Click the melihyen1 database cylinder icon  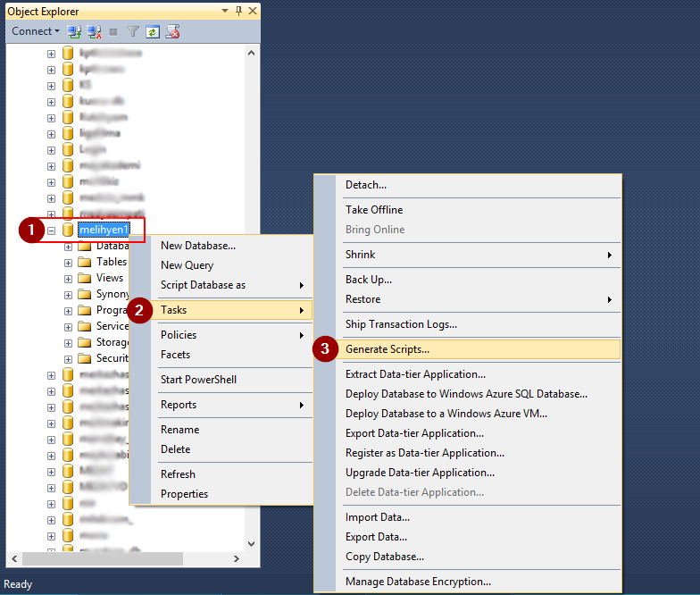68,230
